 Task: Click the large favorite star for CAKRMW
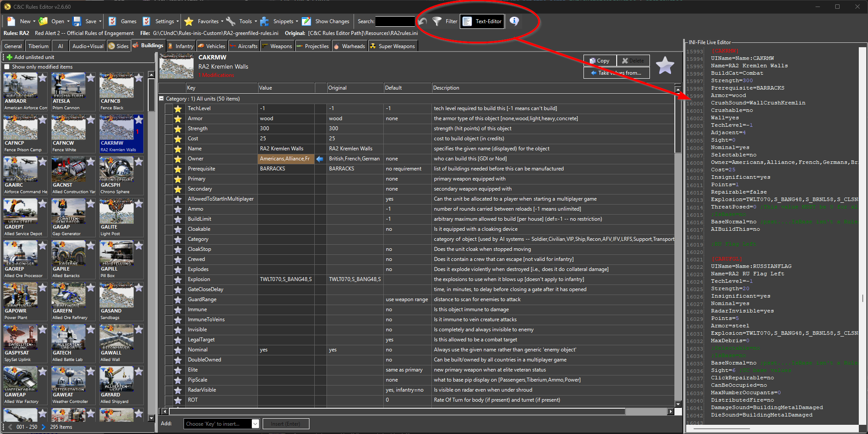coord(665,66)
